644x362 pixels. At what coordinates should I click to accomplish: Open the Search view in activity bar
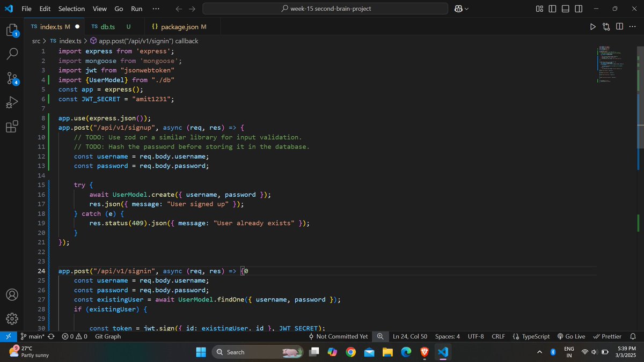(x=12, y=54)
